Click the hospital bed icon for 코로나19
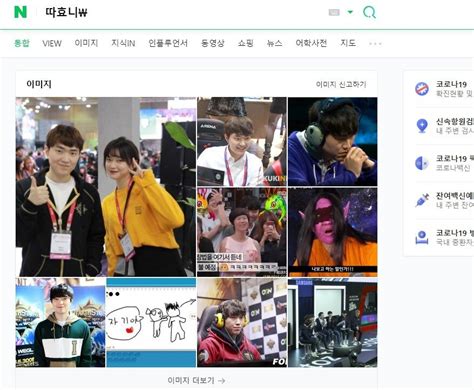The width and height of the screenshot is (474, 390). tap(422, 237)
